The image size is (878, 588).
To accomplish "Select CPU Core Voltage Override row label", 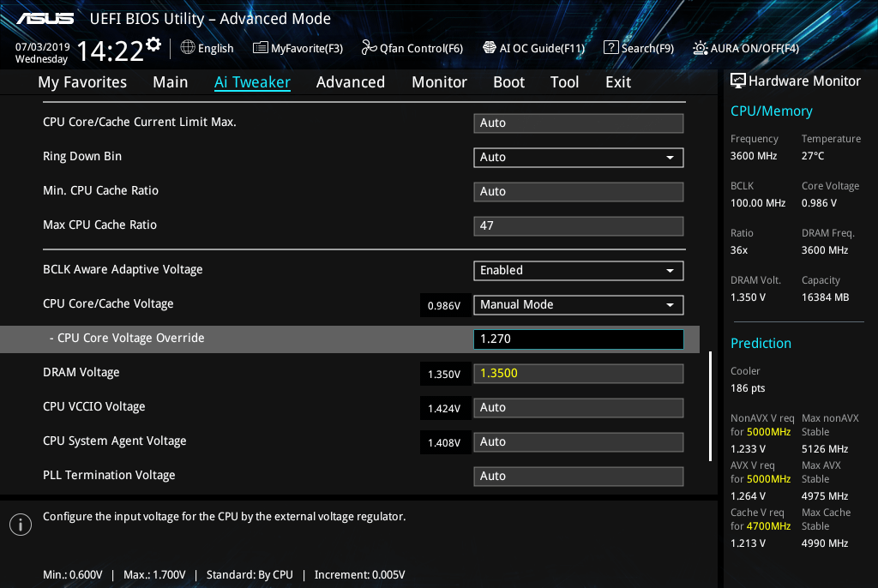I will point(127,339).
